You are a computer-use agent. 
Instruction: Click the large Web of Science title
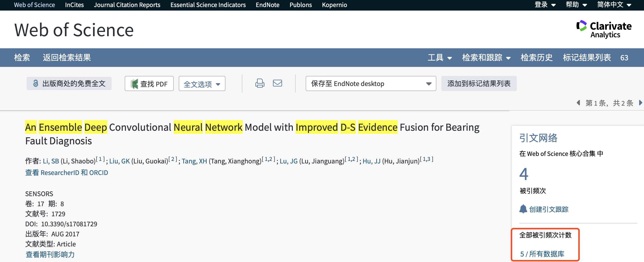click(x=74, y=30)
